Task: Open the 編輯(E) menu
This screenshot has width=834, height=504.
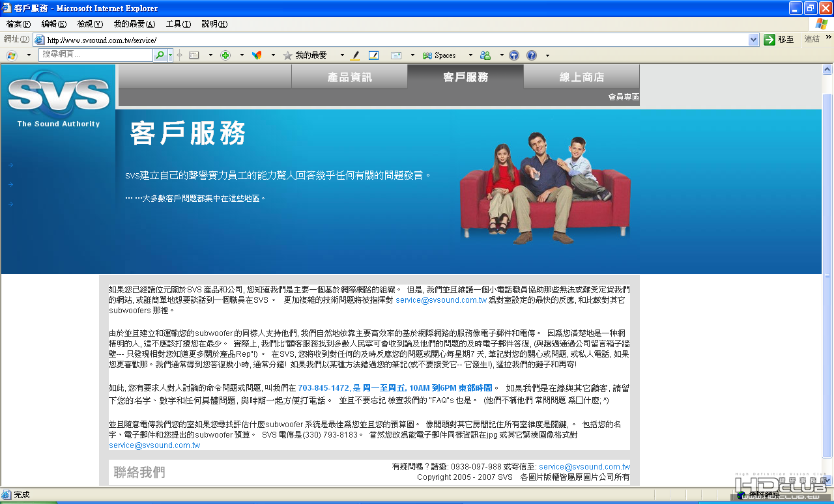Action: [x=53, y=24]
